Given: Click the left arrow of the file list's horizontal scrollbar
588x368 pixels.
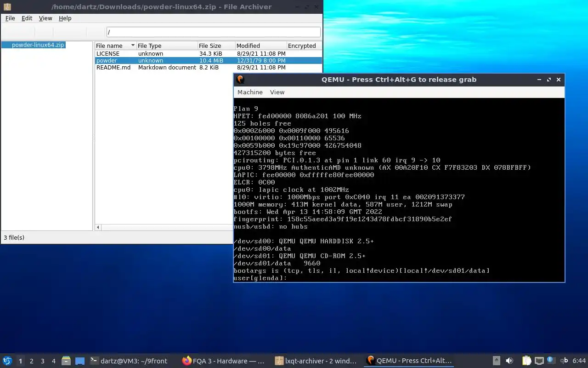Looking at the screenshot, I should (x=98, y=227).
